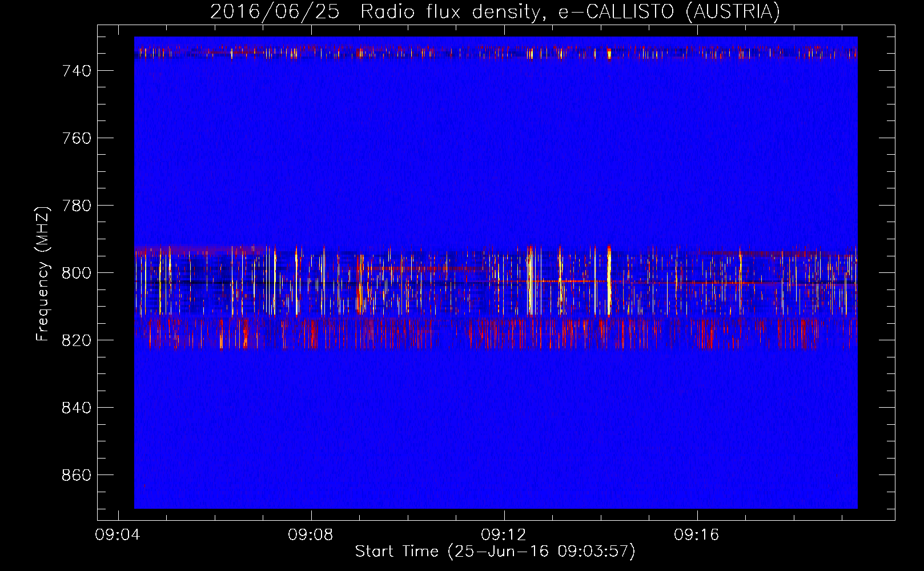Click the 780 frequency tick label

[x=77, y=206]
